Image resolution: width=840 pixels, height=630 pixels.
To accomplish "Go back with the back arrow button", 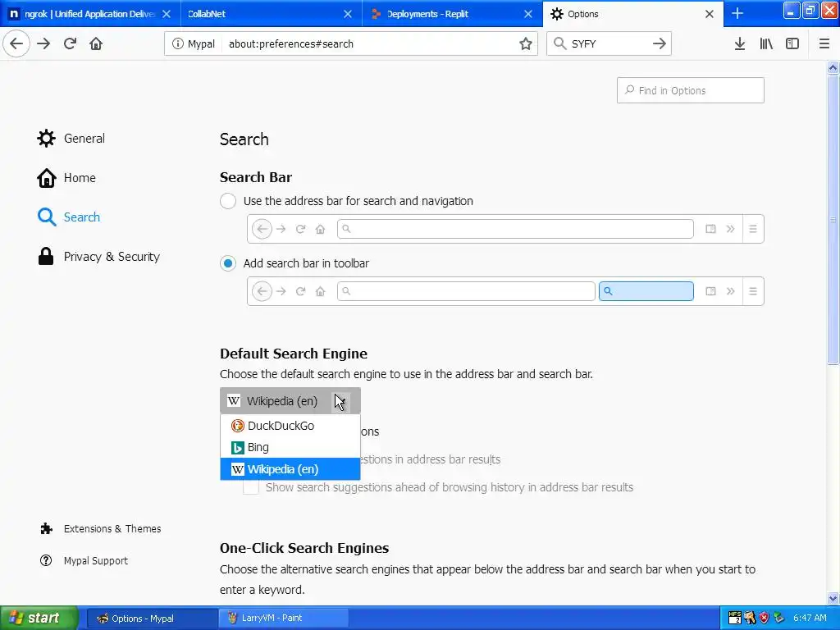I will point(16,43).
